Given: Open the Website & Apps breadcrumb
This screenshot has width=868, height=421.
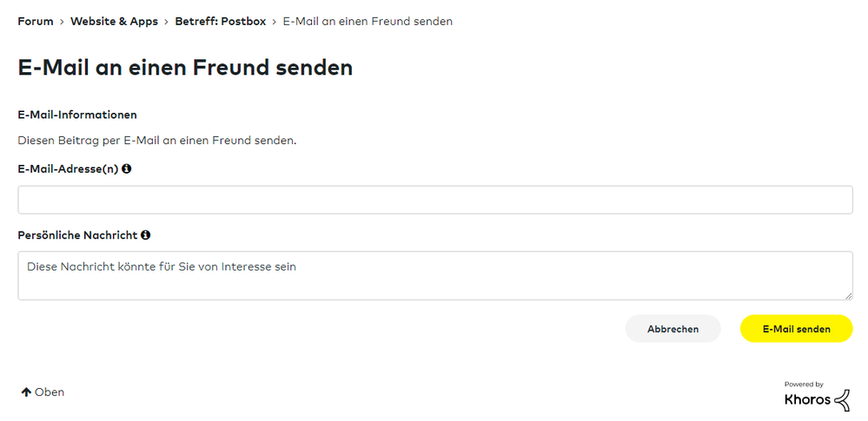Looking at the screenshot, I should tap(114, 22).
